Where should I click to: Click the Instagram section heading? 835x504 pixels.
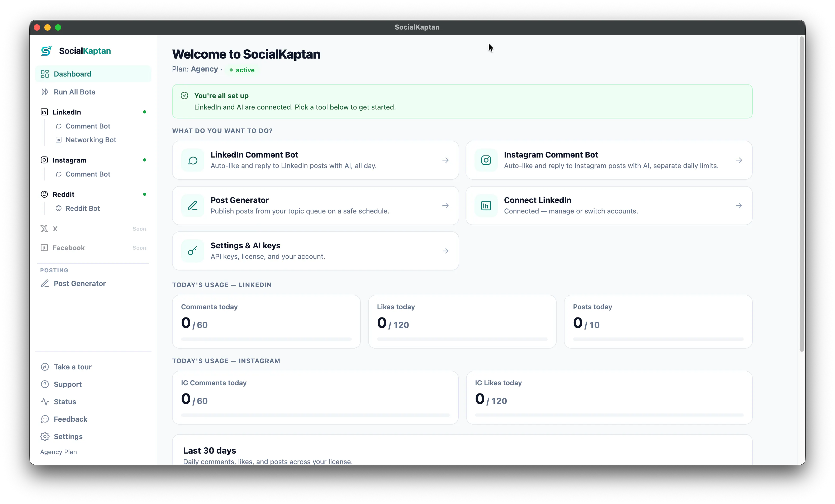click(x=69, y=160)
